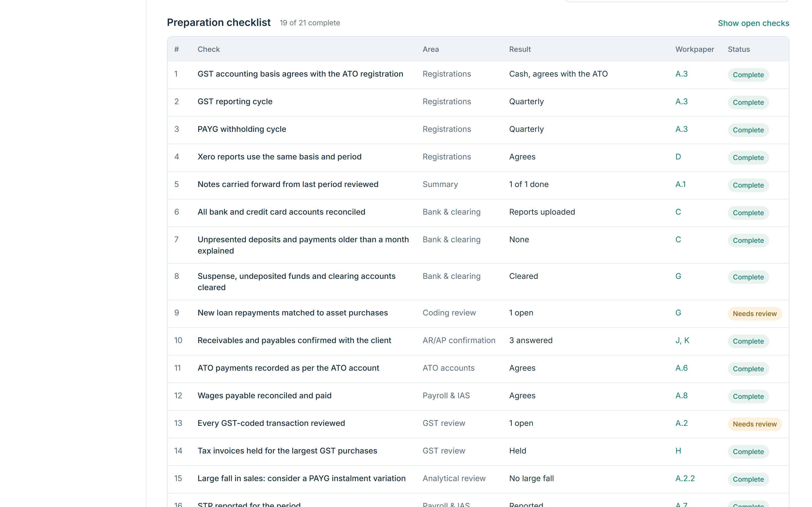Click the Area column header
The image size is (812, 507).
click(x=431, y=49)
